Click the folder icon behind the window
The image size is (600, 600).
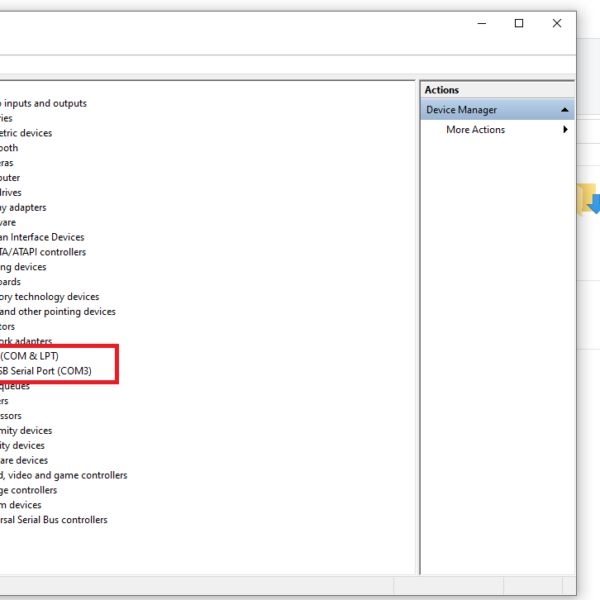pyautogui.click(x=587, y=199)
